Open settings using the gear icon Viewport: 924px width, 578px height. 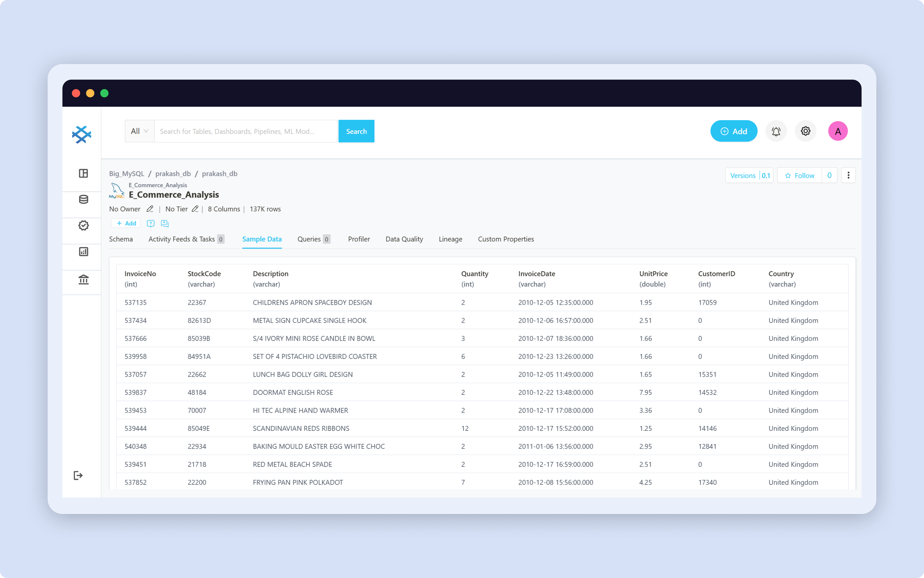pyautogui.click(x=806, y=131)
